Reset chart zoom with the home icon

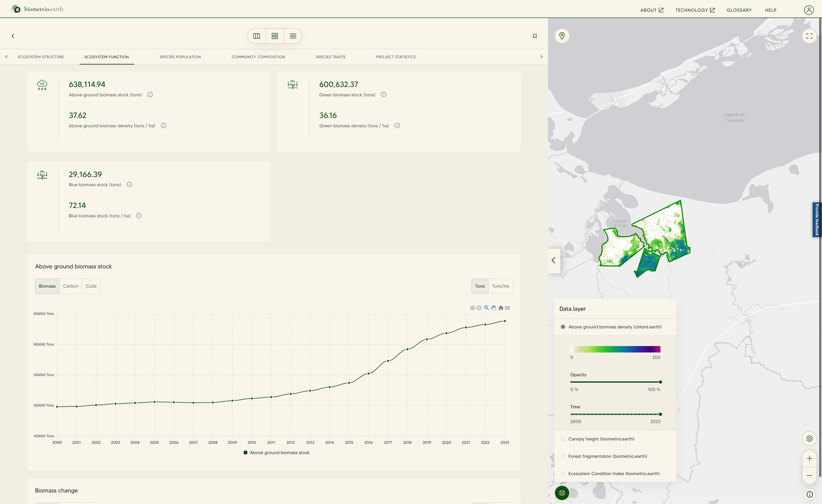click(x=501, y=308)
